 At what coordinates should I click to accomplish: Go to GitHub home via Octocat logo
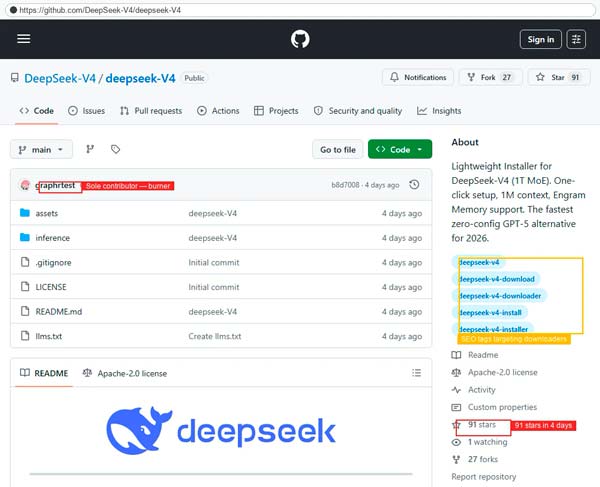pos(300,39)
